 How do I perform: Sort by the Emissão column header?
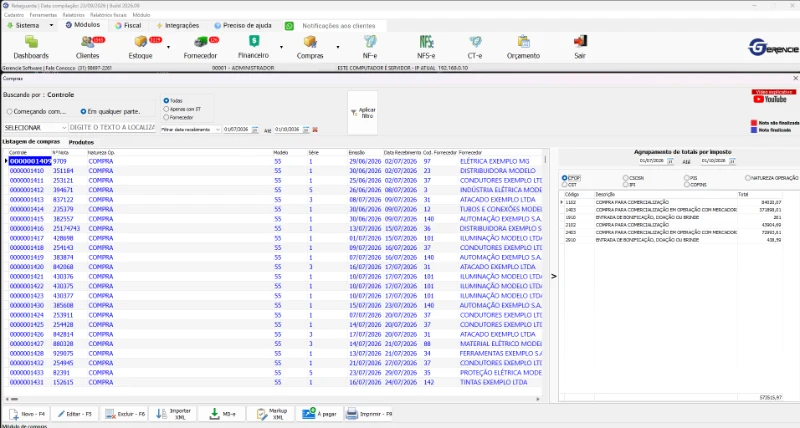coord(357,153)
